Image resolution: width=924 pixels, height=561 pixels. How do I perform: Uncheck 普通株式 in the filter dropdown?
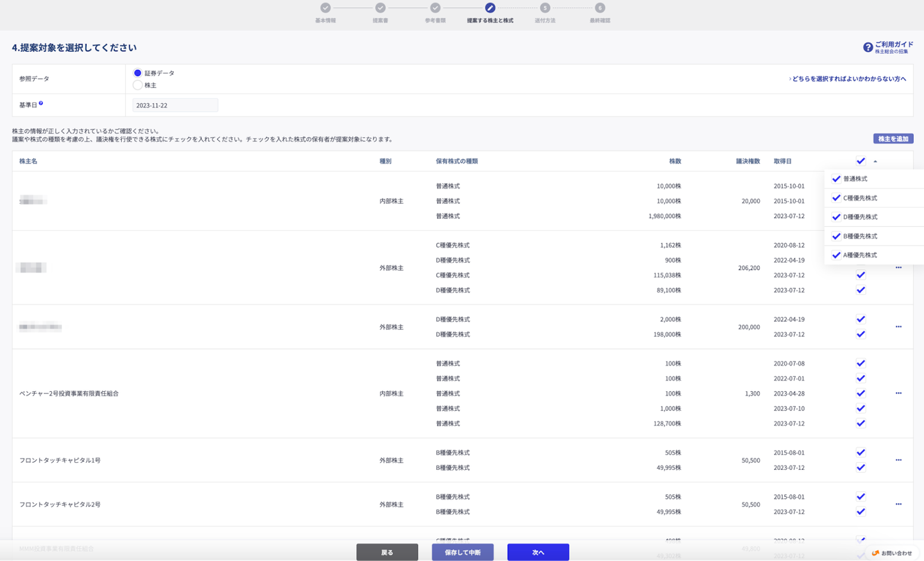(836, 179)
